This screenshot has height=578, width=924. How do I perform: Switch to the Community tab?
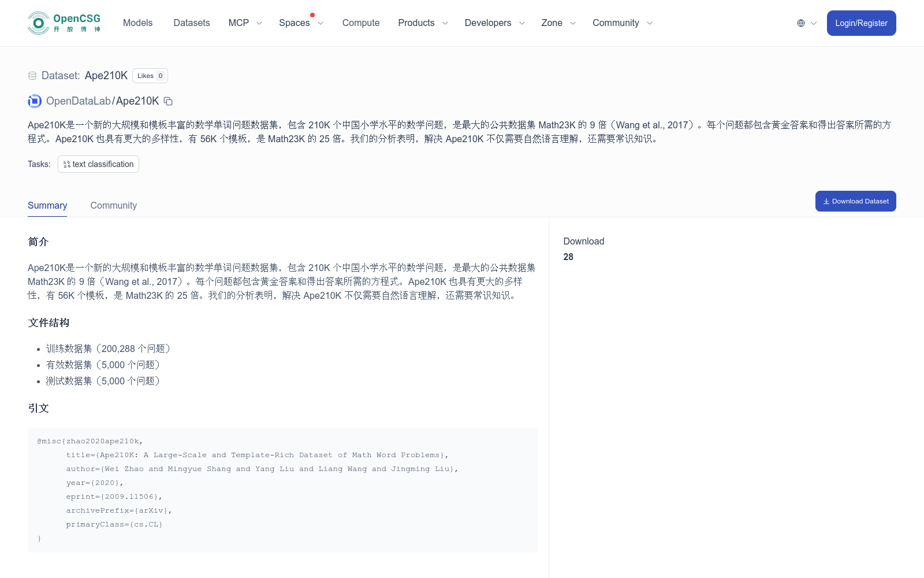tap(114, 206)
